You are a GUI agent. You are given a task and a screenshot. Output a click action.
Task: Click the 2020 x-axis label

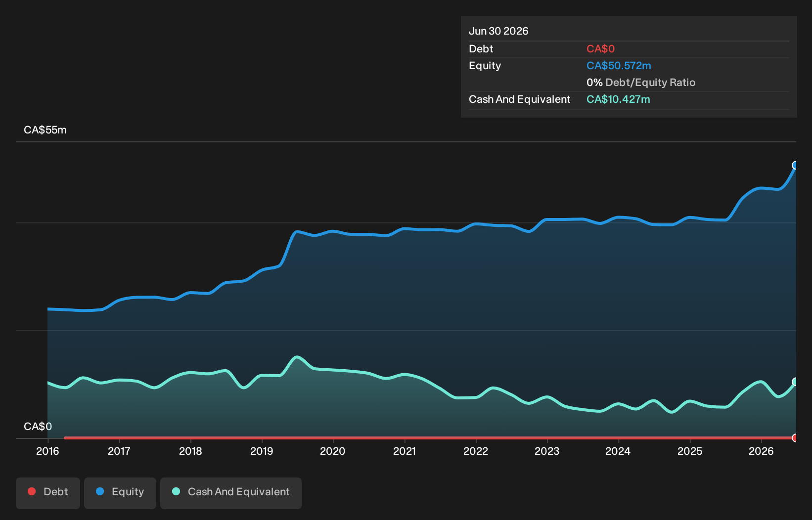coord(333,451)
